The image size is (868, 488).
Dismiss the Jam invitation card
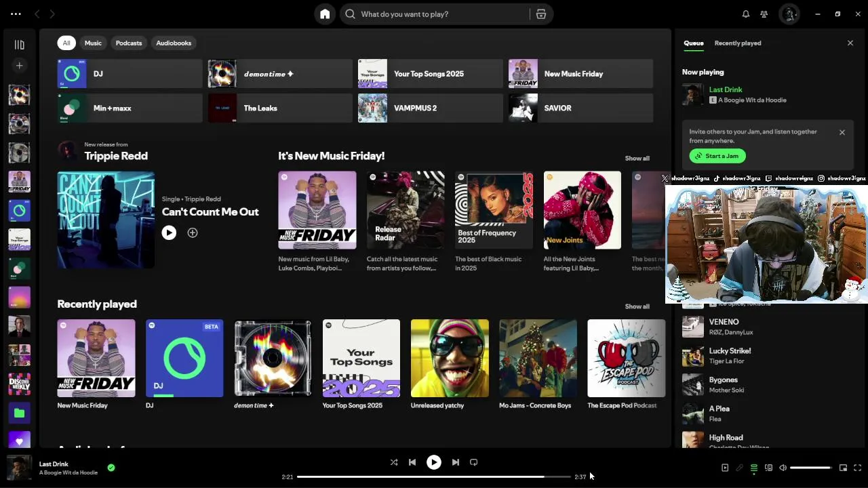pos(842,132)
